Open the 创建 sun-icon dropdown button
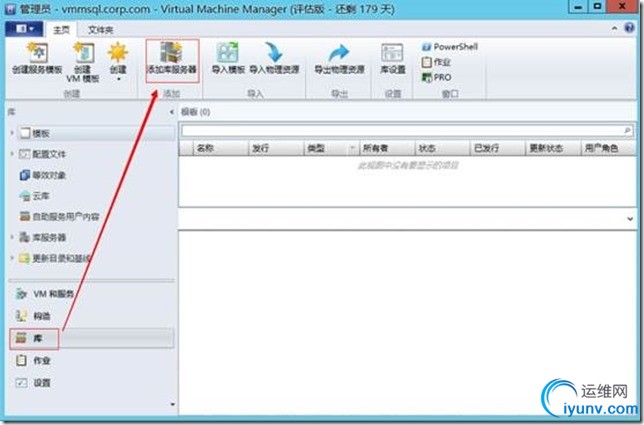The image size is (644, 425). pyautogui.click(x=118, y=61)
